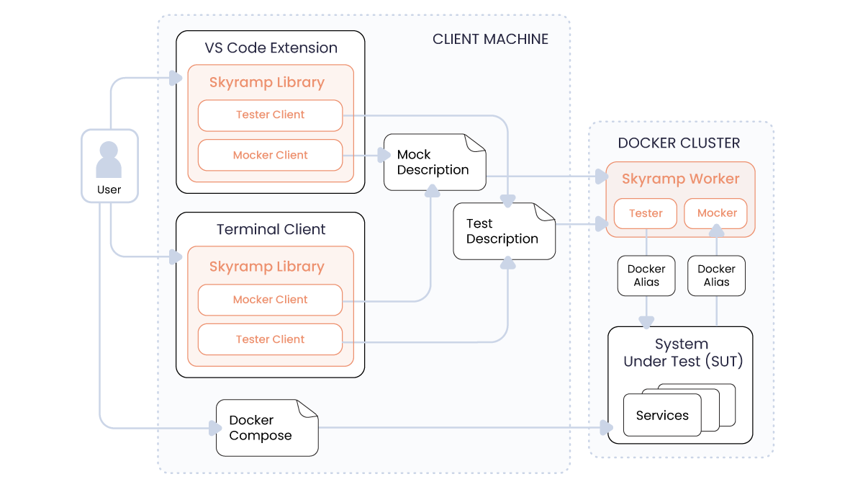
Task: Enable the Mocker Client under Terminal Client
Action: coord(270,299)
